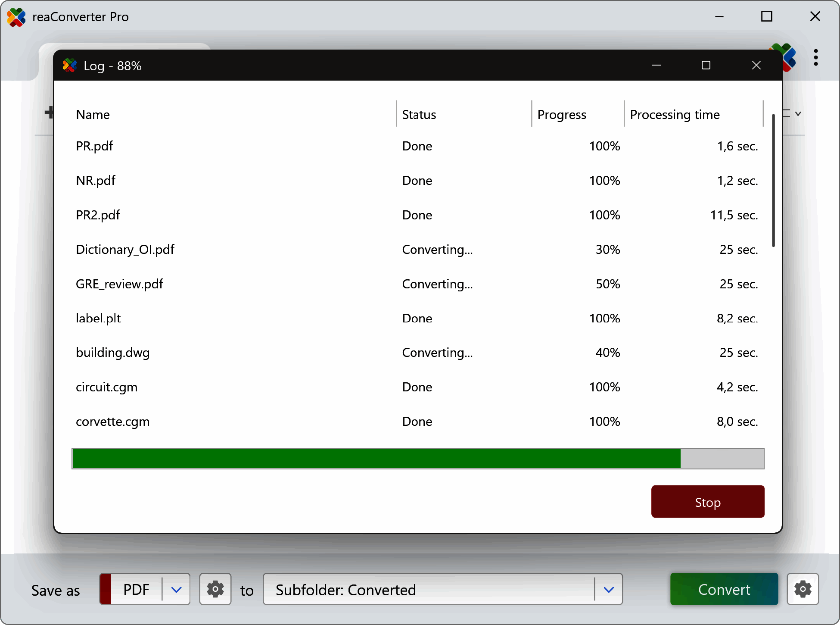Screen dimensions: 840x625
Task: Expand the PDF output format dropdown
Action: [176, 589]
